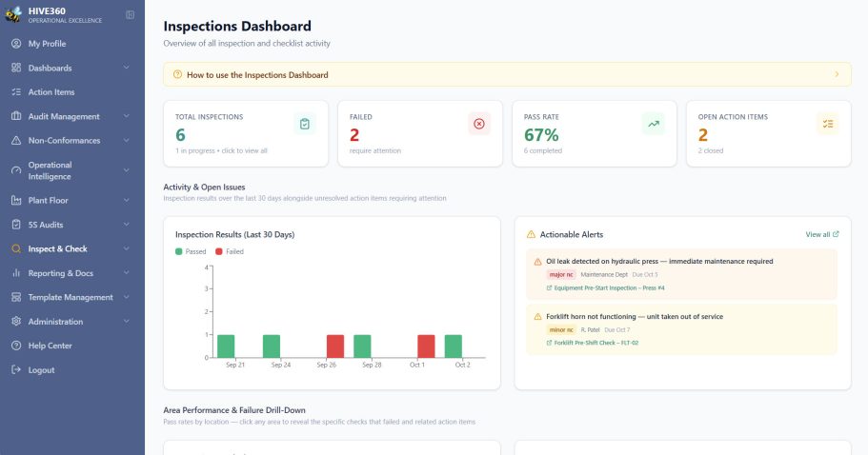The image size is (868, 455).
Task: Click the external link icon beside View all
Action: click(x=836, y=234)
